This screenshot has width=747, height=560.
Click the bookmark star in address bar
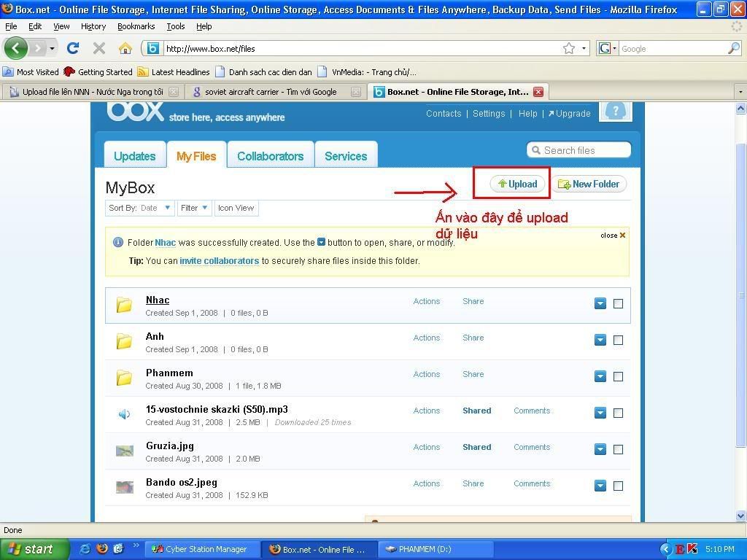click(568, 49)
